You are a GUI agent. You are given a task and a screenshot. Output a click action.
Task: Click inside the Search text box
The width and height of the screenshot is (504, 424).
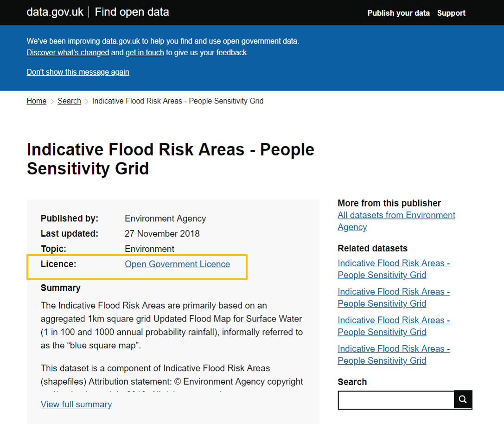(396, 400)
